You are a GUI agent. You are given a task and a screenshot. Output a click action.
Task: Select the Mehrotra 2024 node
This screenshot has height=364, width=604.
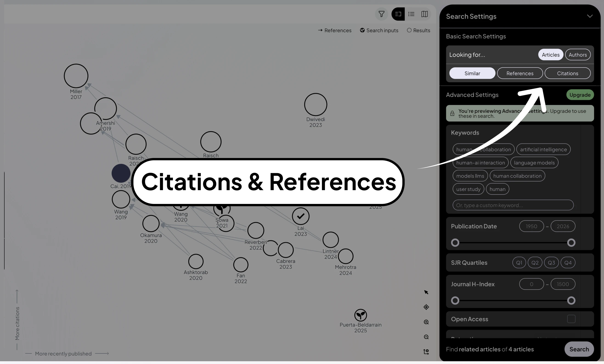coord(346,256)
